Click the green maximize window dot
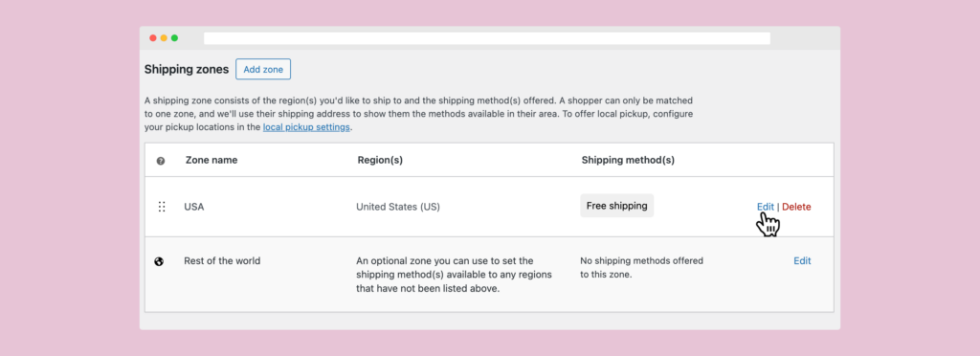The image size is (980, 356). tap(174, 38)
